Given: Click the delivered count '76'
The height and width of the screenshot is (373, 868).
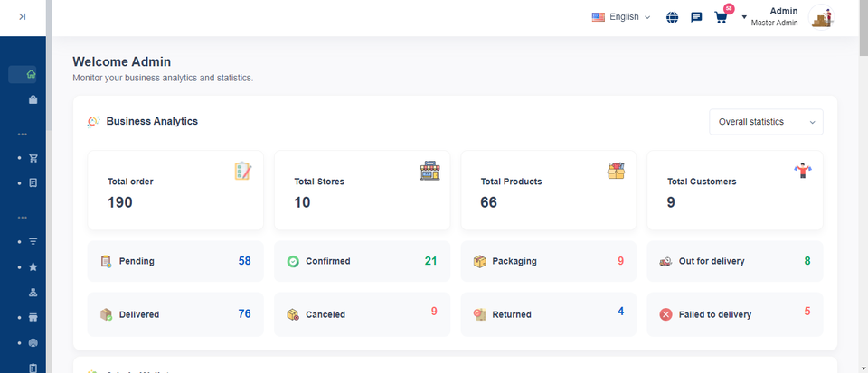Looking at the screenshot, I should click(x=245, y=314).
